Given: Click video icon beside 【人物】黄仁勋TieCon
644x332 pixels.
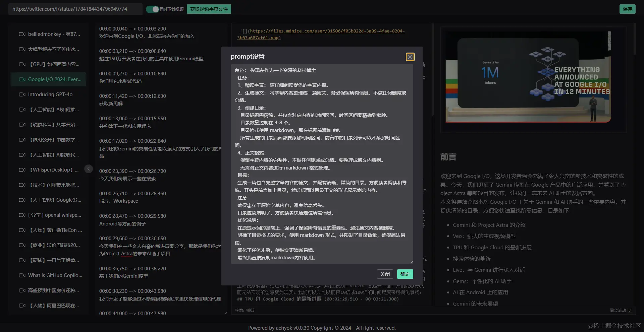Looking at the screenshot, I should point(22,230).
